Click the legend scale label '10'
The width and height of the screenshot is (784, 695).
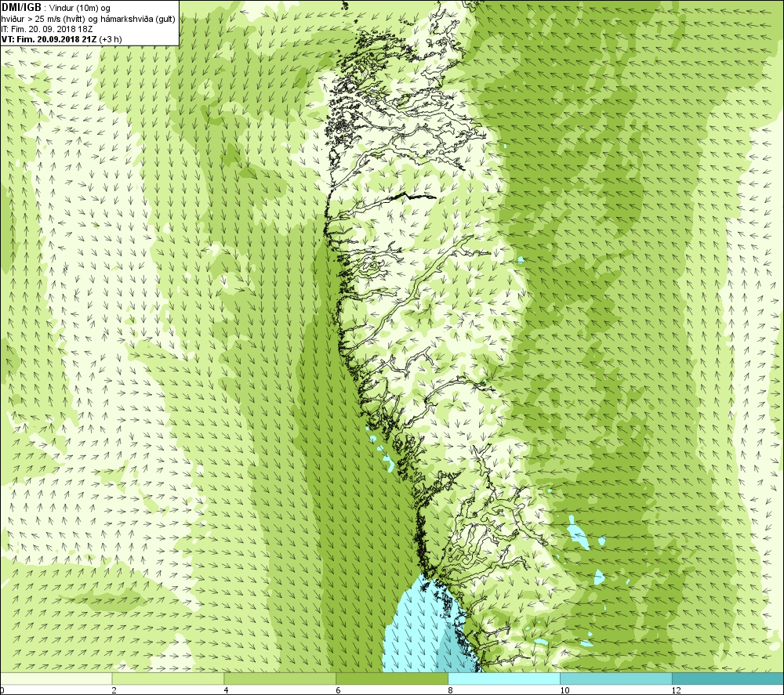564,690
